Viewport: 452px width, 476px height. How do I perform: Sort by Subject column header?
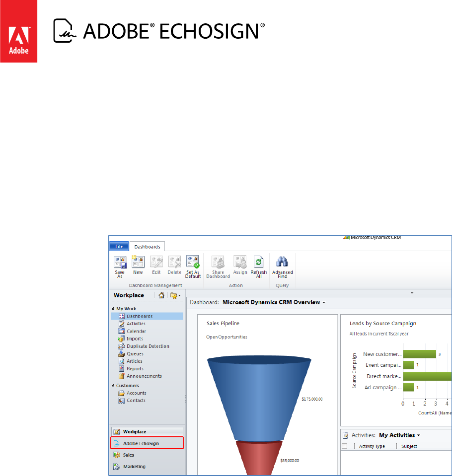click(x=409, y=446)
